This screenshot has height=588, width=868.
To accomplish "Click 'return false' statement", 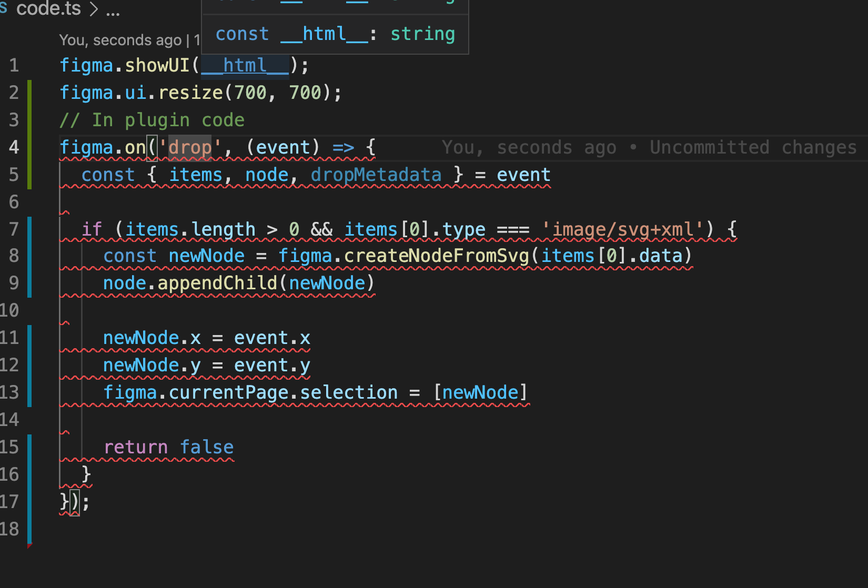I will pyautogui.click(x=168, y=447).
